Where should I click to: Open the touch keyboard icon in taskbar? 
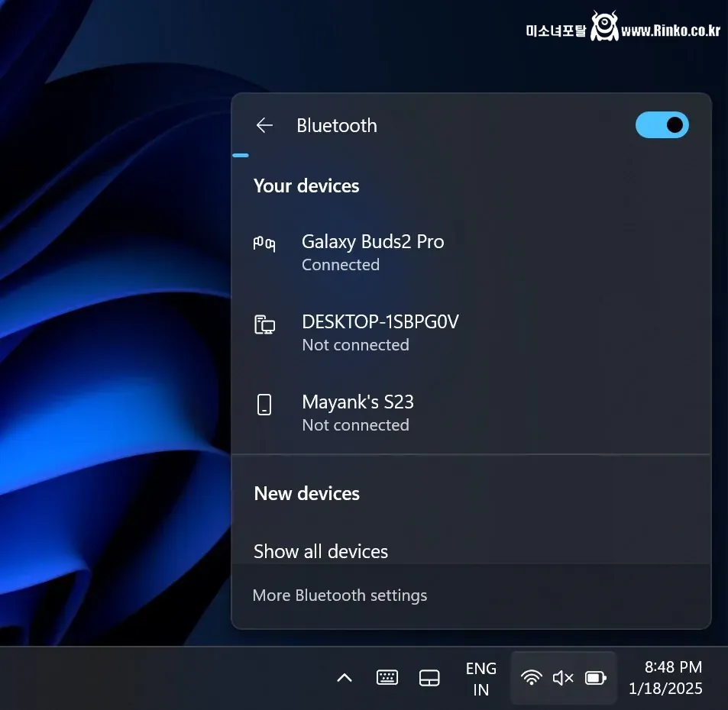(387, 678)
